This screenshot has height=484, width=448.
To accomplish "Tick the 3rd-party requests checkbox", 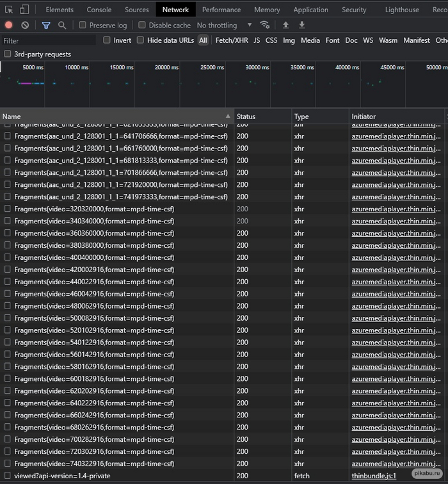I will 8,54.
